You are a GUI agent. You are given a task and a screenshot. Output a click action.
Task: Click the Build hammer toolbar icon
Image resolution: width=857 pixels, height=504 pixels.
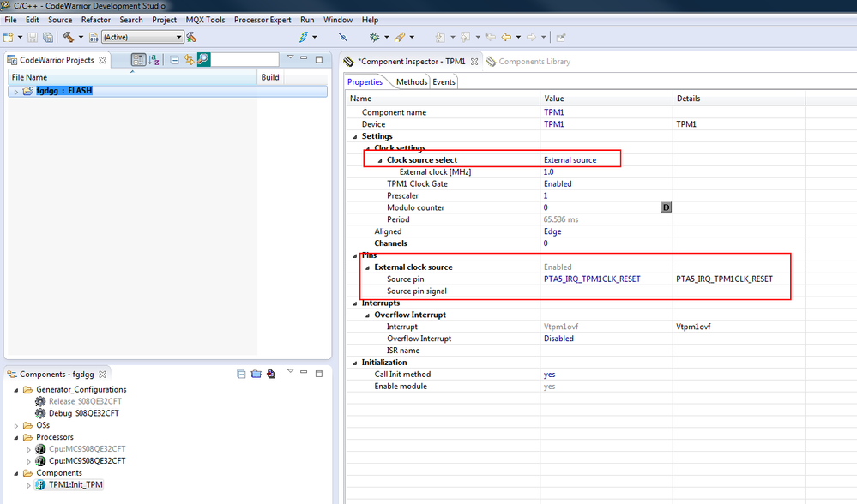[x=69, y=37]
